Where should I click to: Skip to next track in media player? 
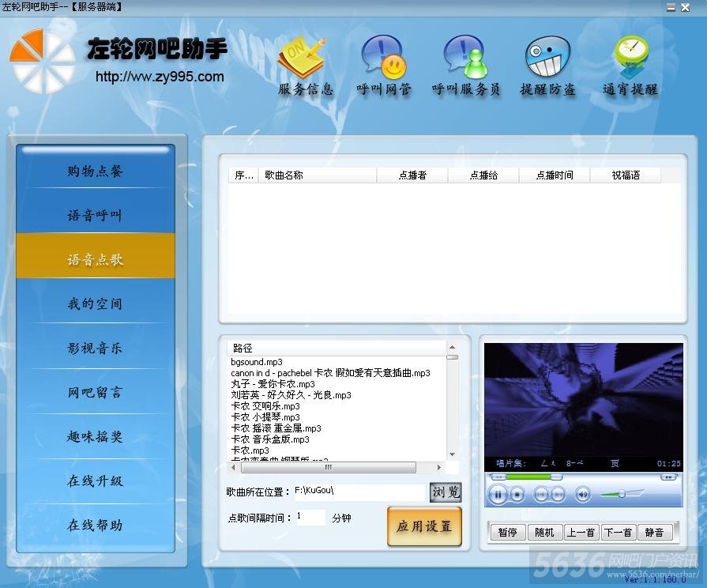[x=558, y=495]
